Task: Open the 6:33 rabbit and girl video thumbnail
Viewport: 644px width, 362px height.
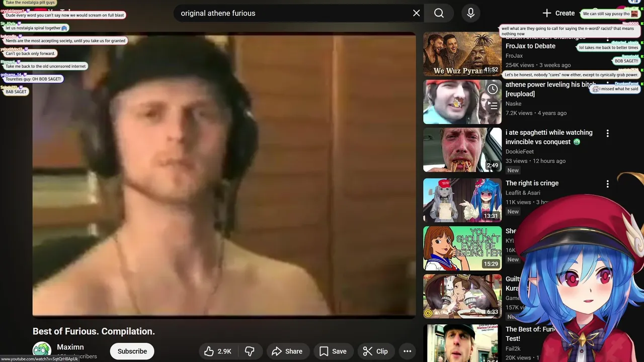Action: [462, 296]
